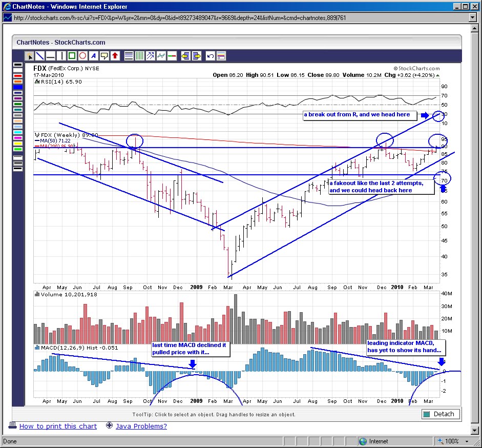Image resolution: width=482 pixels, height=448 pixels.
Task: Set thick line thickness option
Action: coord(18,169)
